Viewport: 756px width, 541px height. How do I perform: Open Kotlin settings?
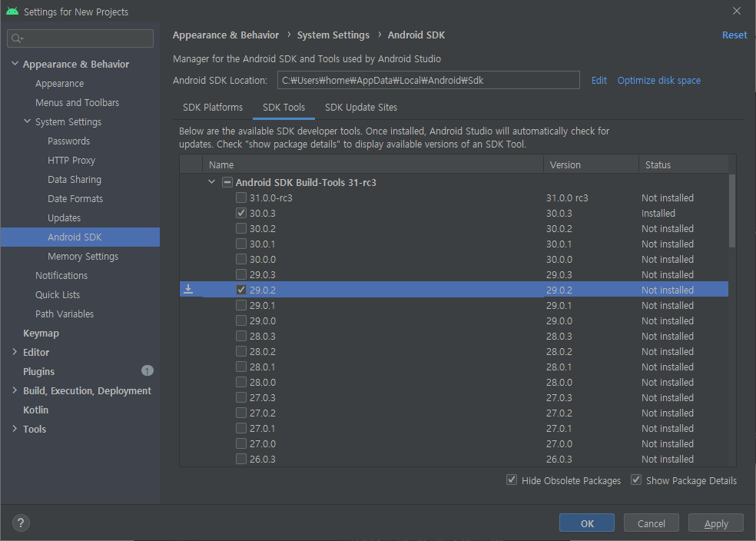tap(35, 410)
